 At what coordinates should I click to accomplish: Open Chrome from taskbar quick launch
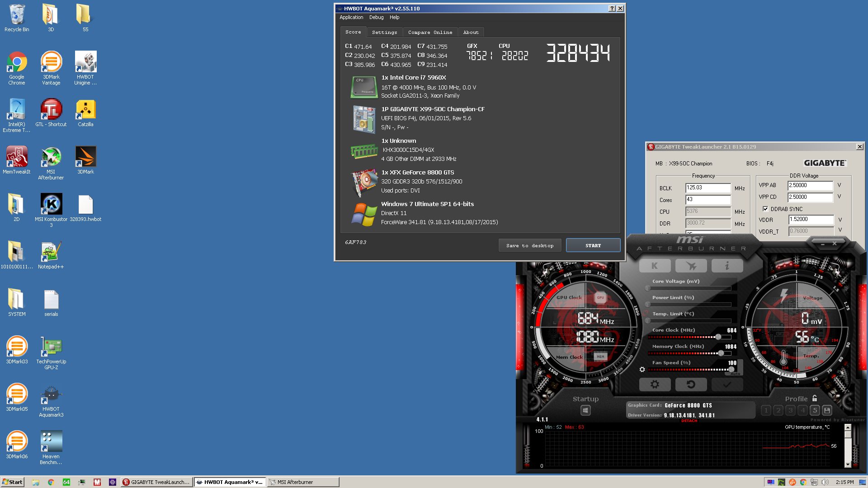(51, 482)
